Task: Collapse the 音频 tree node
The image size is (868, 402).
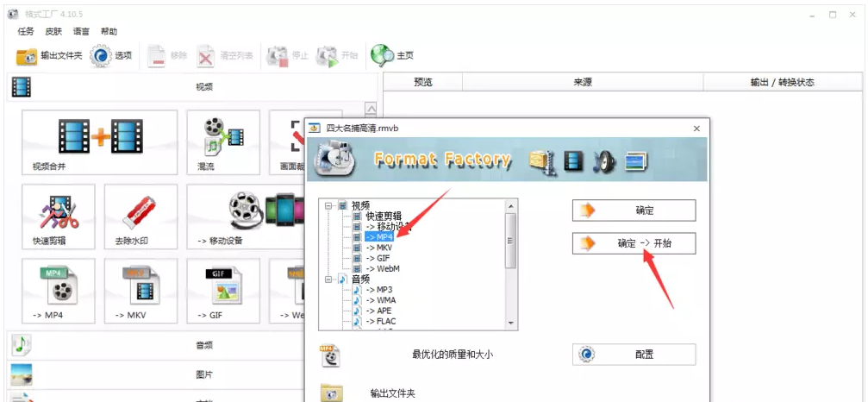Action: 328,280
